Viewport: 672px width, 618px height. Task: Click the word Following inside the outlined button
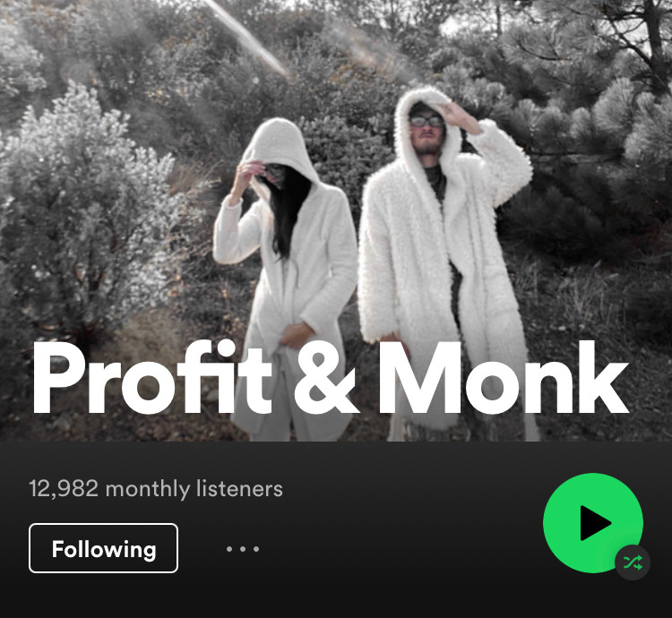pyautogui.click(x=104, y=549)
